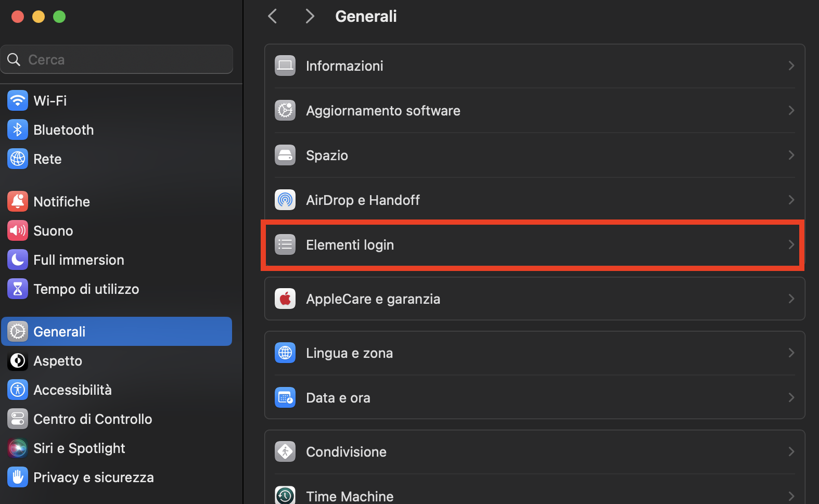This screenshot has width=819, height=504.
Task: Select the Centro di Controllo label
Action: (93, 419)
